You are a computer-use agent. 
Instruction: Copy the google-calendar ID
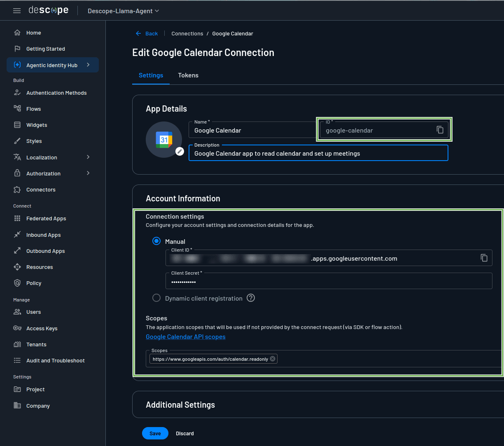click(x=440, y=130)
